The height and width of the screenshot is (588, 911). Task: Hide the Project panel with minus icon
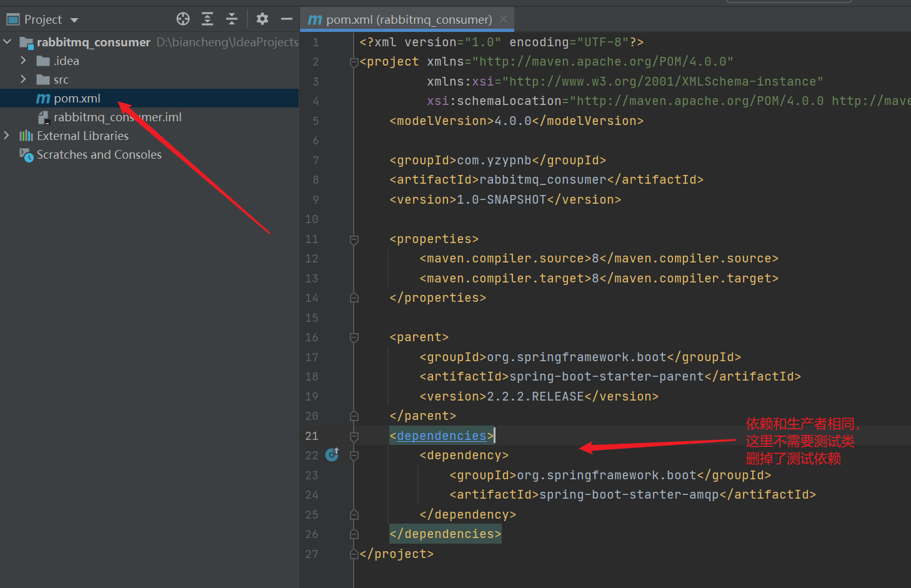pyautogui.click(x=287, y=19)
